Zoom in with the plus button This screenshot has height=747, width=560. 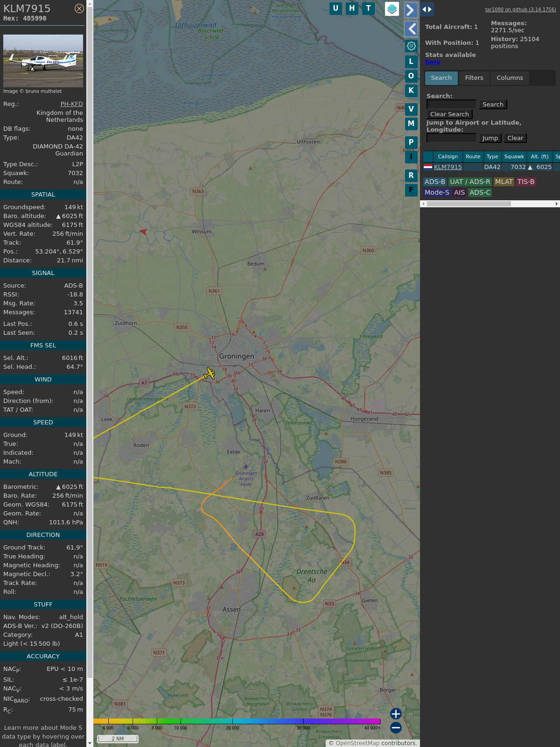point(396,713)
